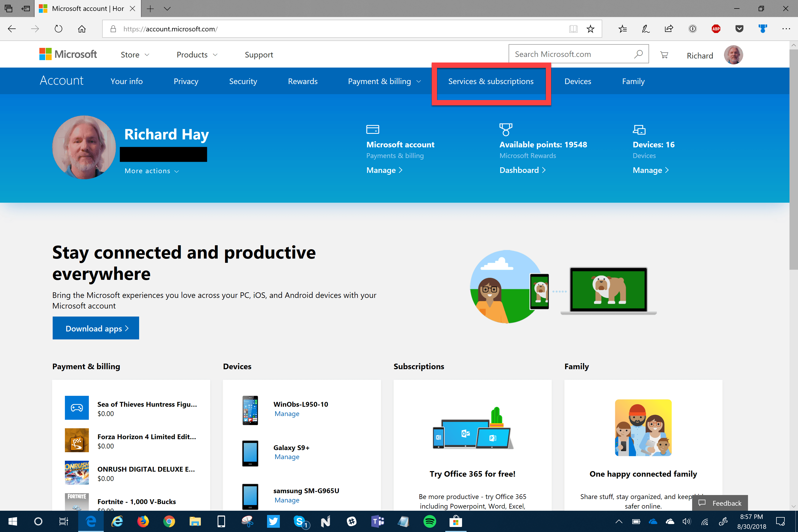
Task: Open OneDrive from the system tray
Action: [x=653, y=521]
